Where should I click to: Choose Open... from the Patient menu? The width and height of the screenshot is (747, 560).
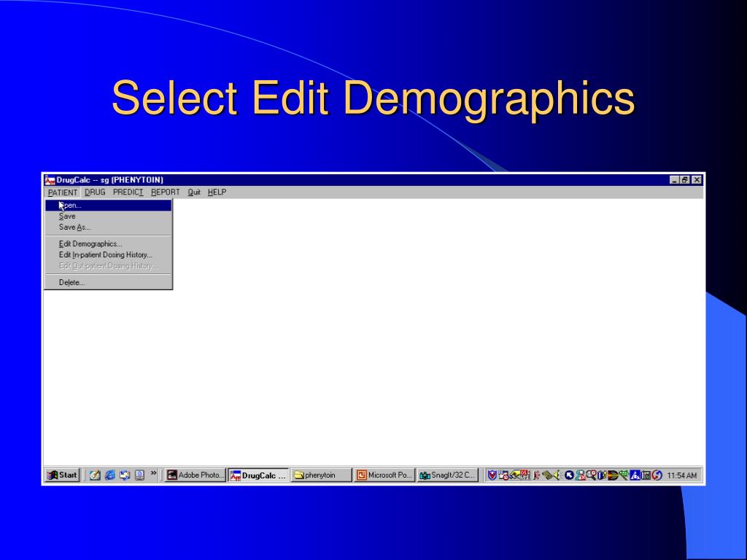click(108, 205)
